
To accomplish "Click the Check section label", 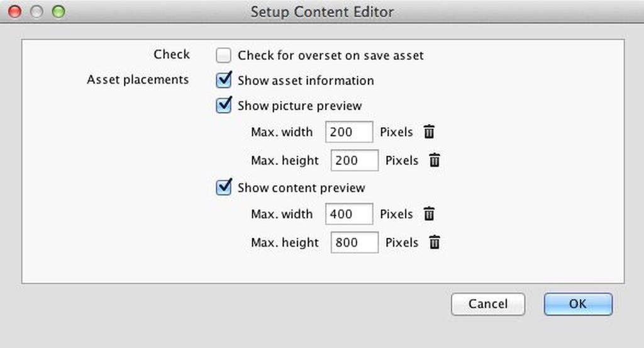I will (x=172, y=55).
